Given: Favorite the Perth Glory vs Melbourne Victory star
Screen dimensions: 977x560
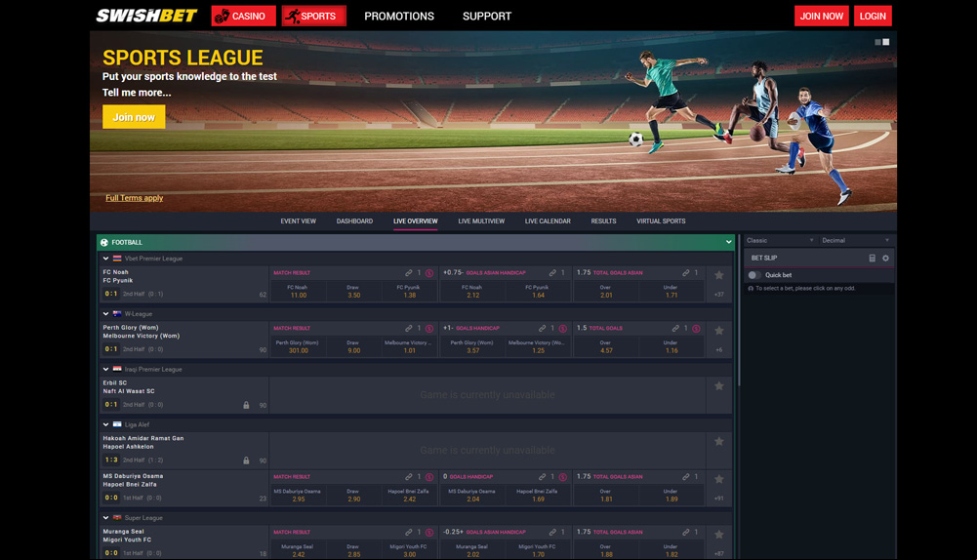Looking at the screenshot, I should 719,330.
